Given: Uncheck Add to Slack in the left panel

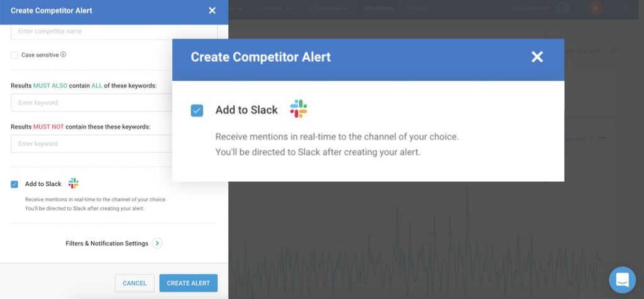Looking at the screenshot, I should (14, 184).
